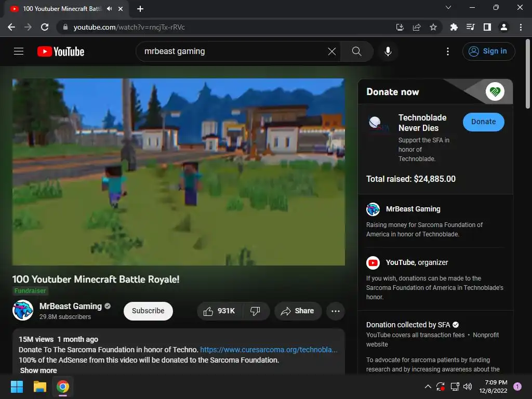This screenshot has width=532, height=399.
Task: Mute tab using speaker icon on tab
Action: [109, 9]
